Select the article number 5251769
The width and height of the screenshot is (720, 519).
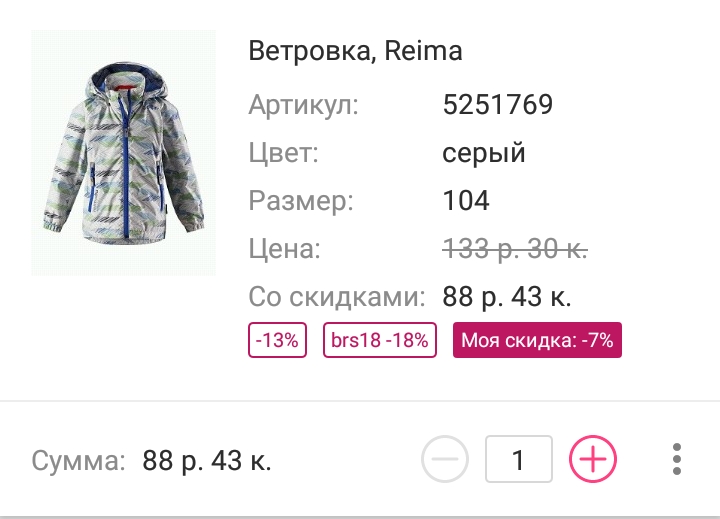click(x=497, y=105)
